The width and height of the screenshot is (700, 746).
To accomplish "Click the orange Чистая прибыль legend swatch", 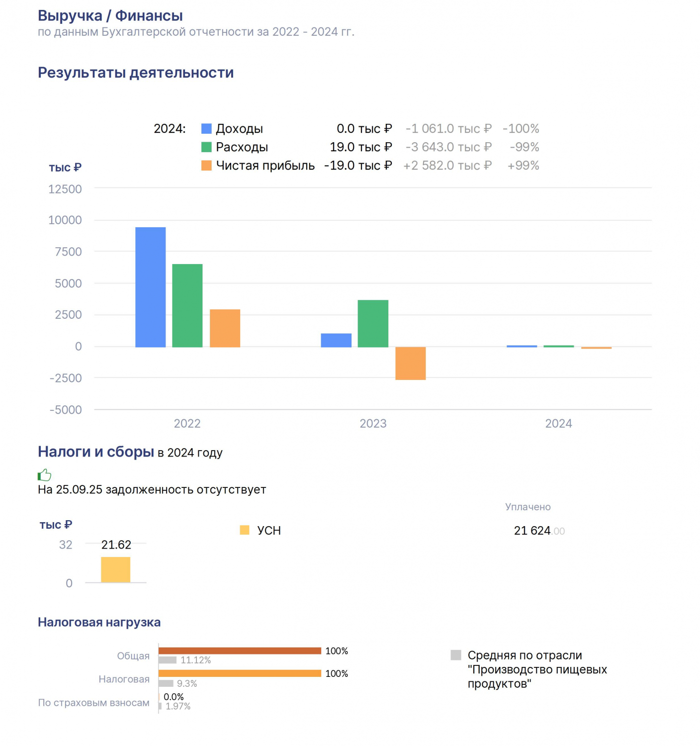I will [x=206, y=166].
